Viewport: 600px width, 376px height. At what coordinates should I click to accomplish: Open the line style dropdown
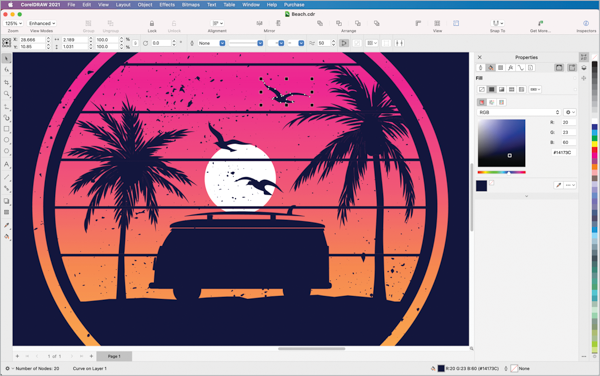[246, 43]
